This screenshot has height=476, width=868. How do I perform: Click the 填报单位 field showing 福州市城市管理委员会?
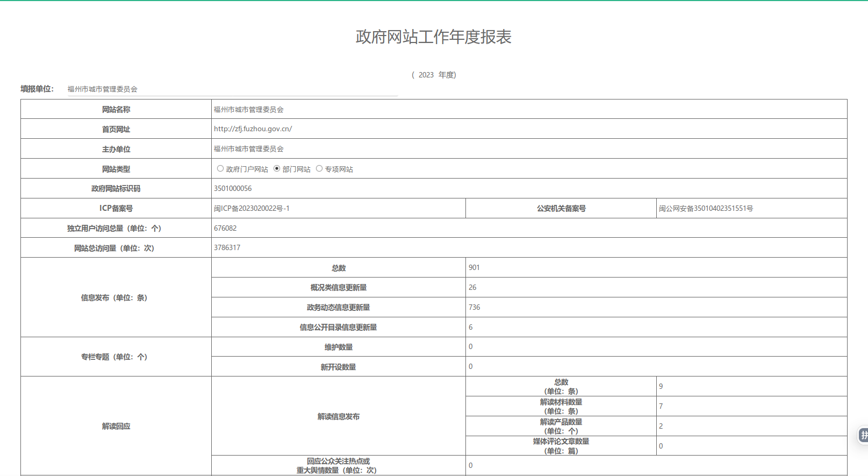pos(231,89)
